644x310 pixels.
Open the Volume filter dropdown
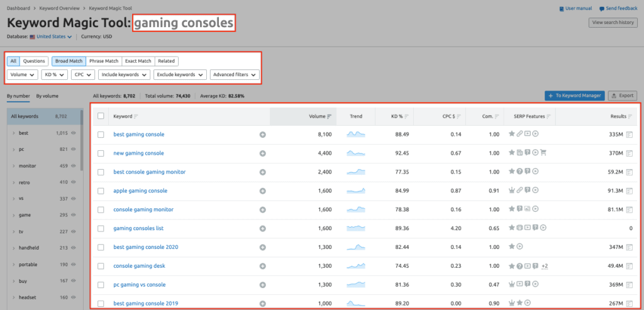pos(22,74)
